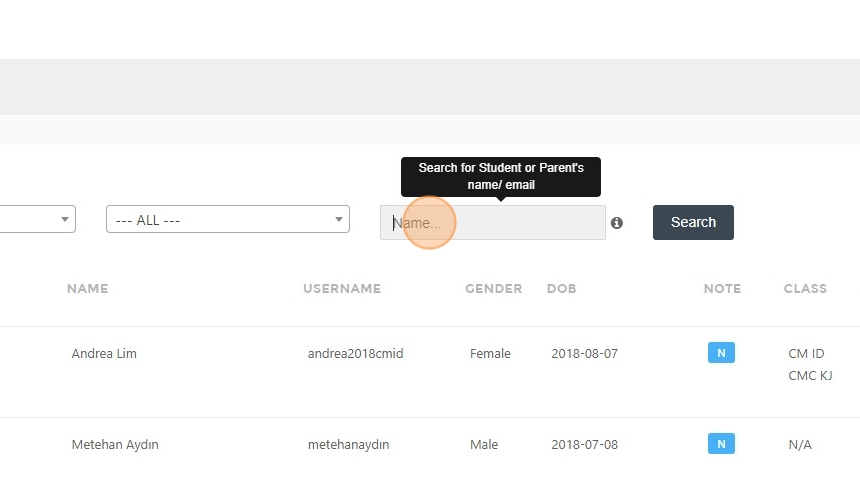Click the NOTE column header

point(722,289)
